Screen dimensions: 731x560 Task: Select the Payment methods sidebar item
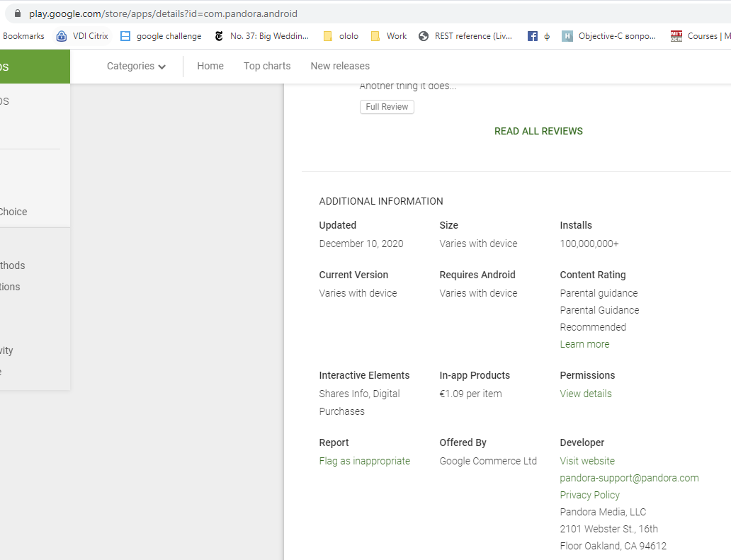tap(14, 265)
